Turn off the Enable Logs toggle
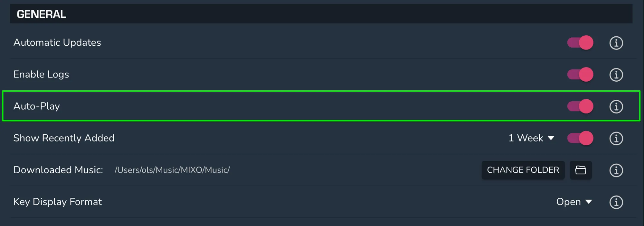Image resolution: width=644 pixels, height=226 pixels. [x=580, y=75]
